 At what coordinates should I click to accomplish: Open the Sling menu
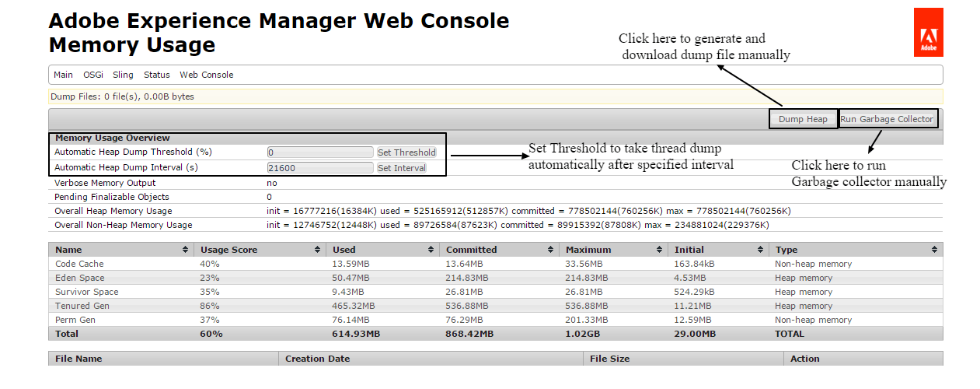tap(123, 75)
